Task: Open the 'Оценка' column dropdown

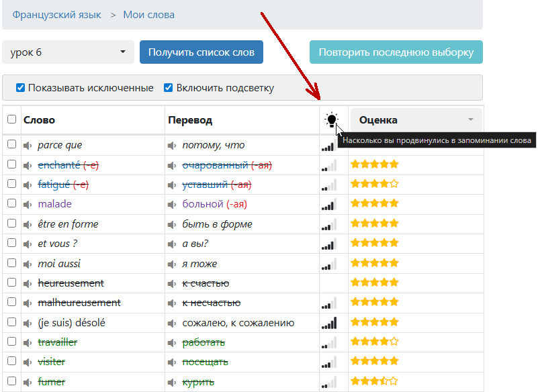Action: (416, 119)
